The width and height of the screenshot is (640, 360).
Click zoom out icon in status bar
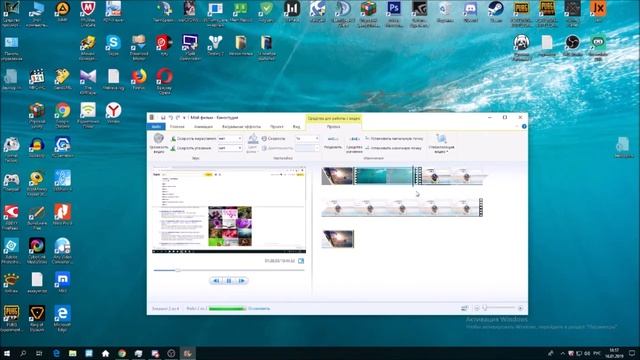click(x=476, y=308)
